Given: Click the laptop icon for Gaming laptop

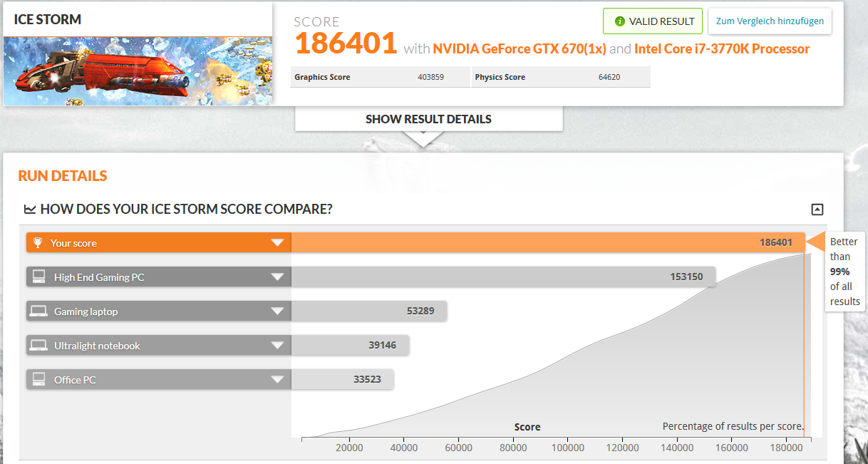Looking at the screenshot, I should pyautogui.click(x=38, y=311).
